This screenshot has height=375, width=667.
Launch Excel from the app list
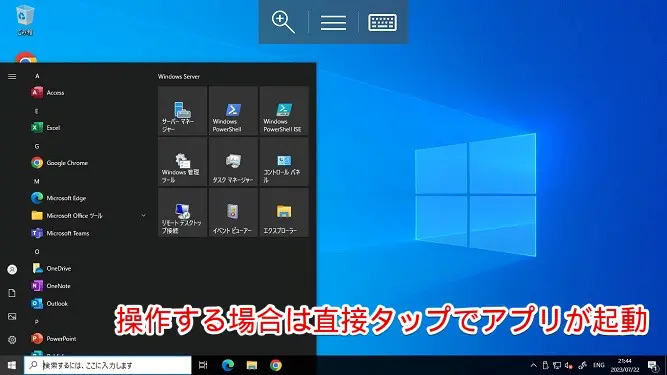(89, 128)
